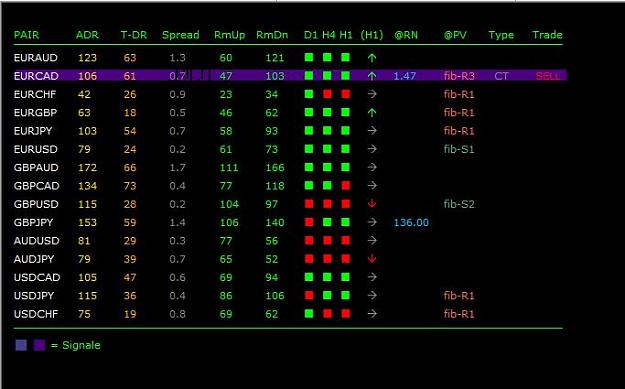Click the RmUp column header
The width and height of the screenshot is (625, 389).
[230, 35]
